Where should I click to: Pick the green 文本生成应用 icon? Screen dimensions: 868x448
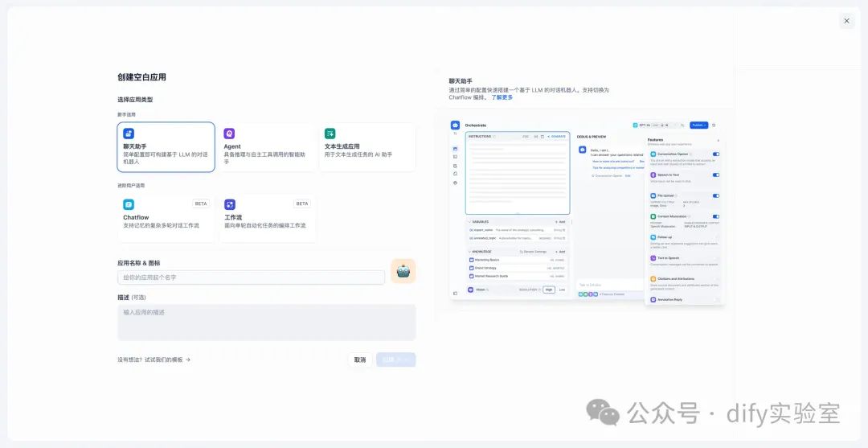pyautogui.click(x=330, y=134)
